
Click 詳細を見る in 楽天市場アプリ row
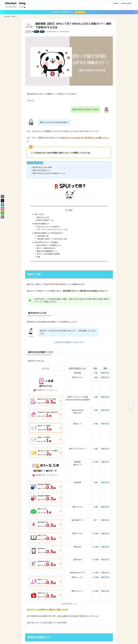[x=105, y=520]
